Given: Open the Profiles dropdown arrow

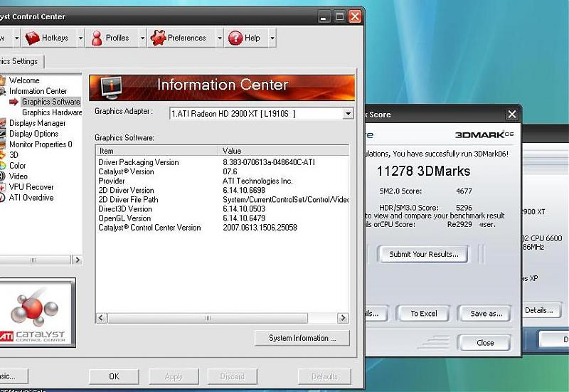Looking at the screenshot, I should click(143, 38).
